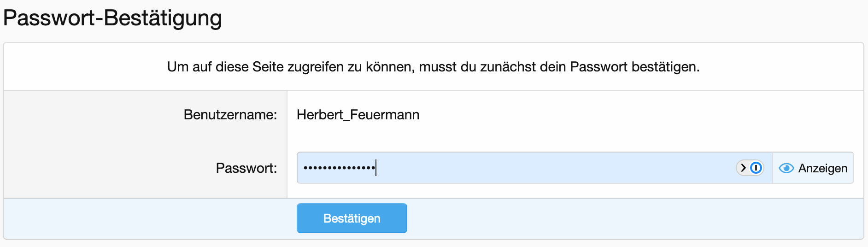
Task: Click gray label cell left of Benutzername
Action: click(x=92, y=115)
